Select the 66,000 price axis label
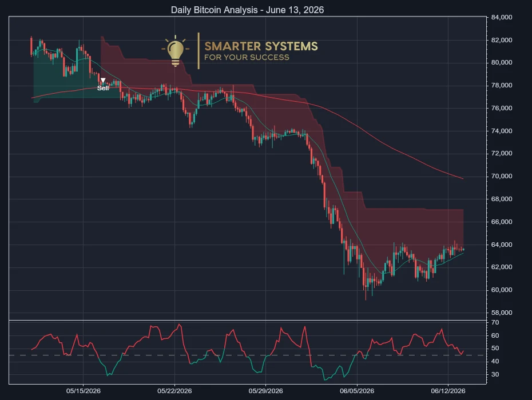The image size is (532, 400). click(502, 222)
